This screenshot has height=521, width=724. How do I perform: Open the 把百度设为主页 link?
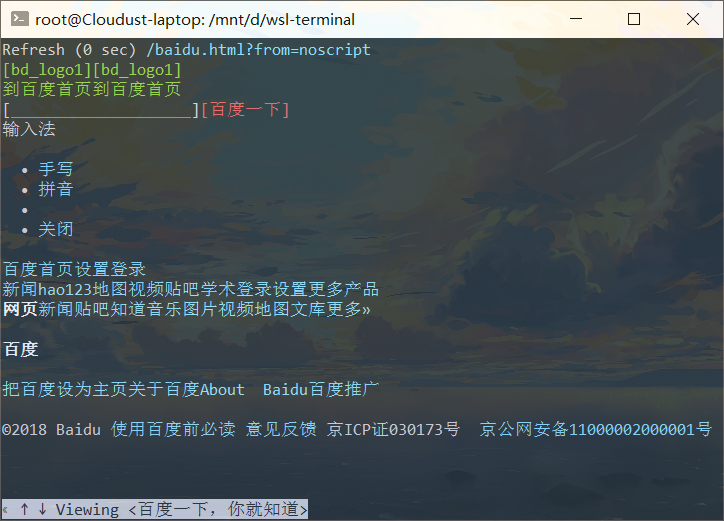tap(65, 390)
